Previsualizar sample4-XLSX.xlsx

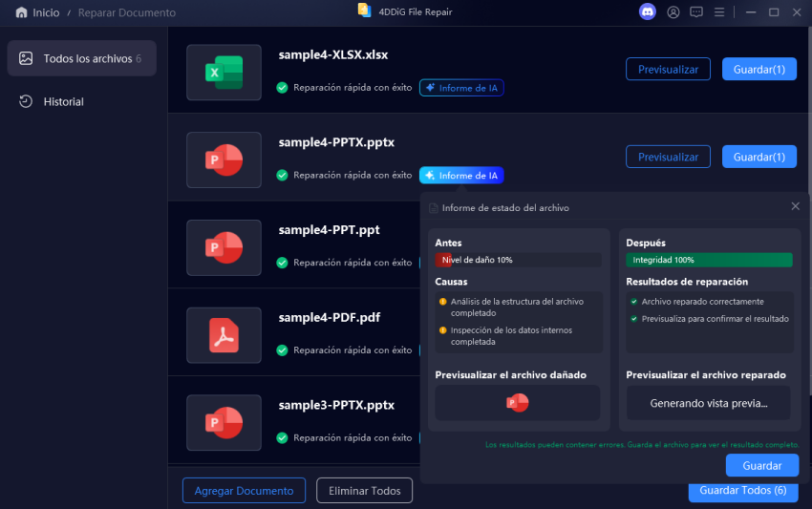coord(668,69)
